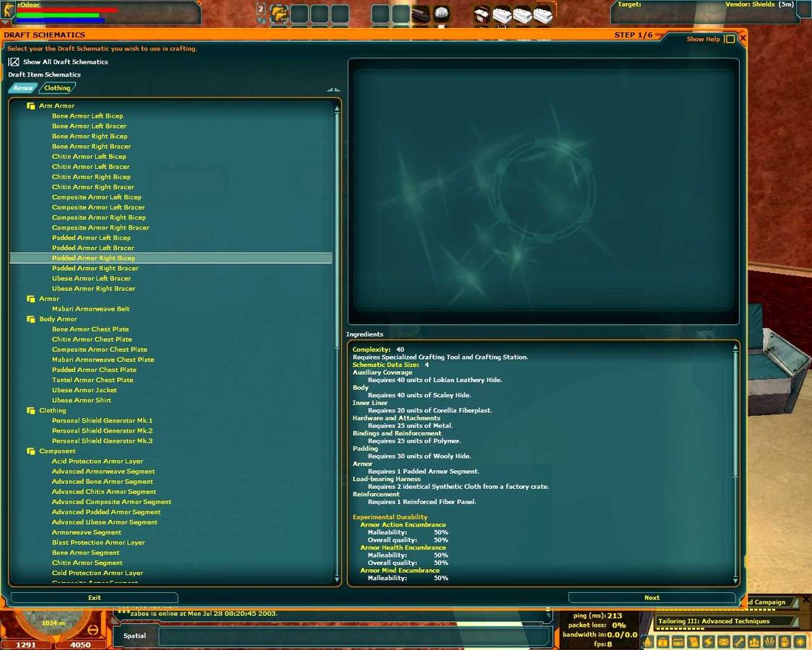Image resolution: width=812 pixels, height=650 pixels.
Task: Click the Next button
Action: point(652,598)
